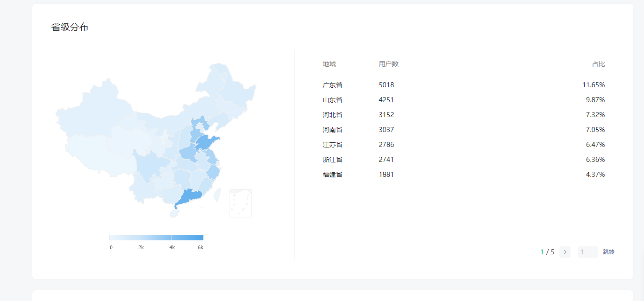Screen dimensions: 644x301
Task: Click Xinjiang region on the map
Action: coord(93,110)
